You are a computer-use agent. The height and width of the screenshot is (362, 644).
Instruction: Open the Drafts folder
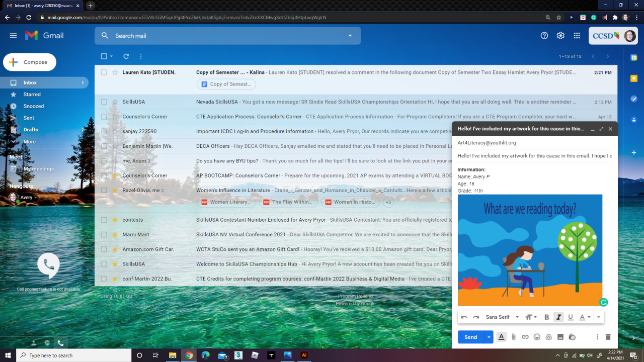(30, 130)
